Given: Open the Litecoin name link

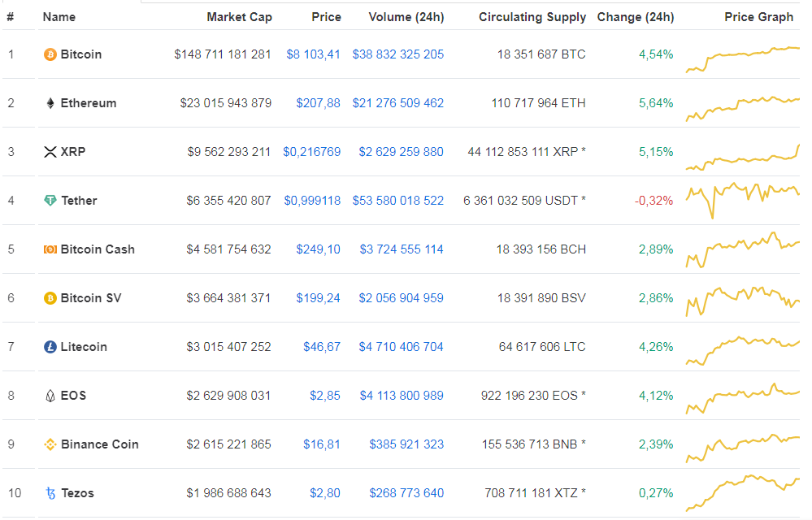Looking at the screenshot, I should pyautogui.click(x=84, y=347).
